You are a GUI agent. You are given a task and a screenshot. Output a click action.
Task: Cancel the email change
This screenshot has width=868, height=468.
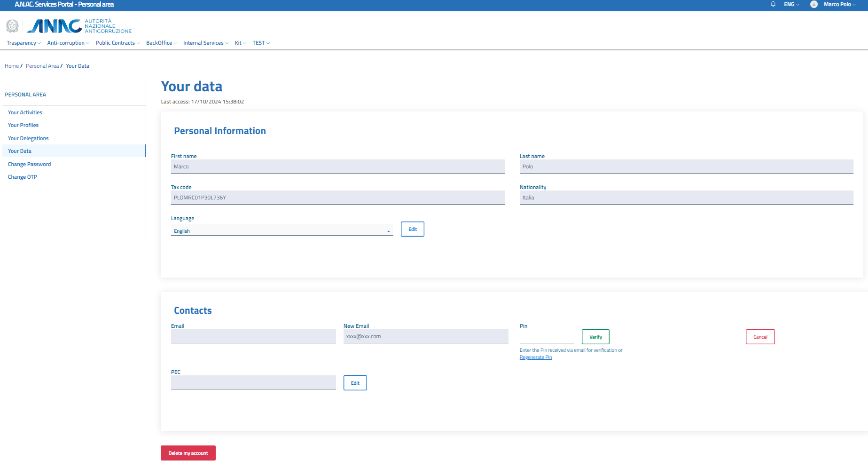pyautogui.click(x=760, y=337)
